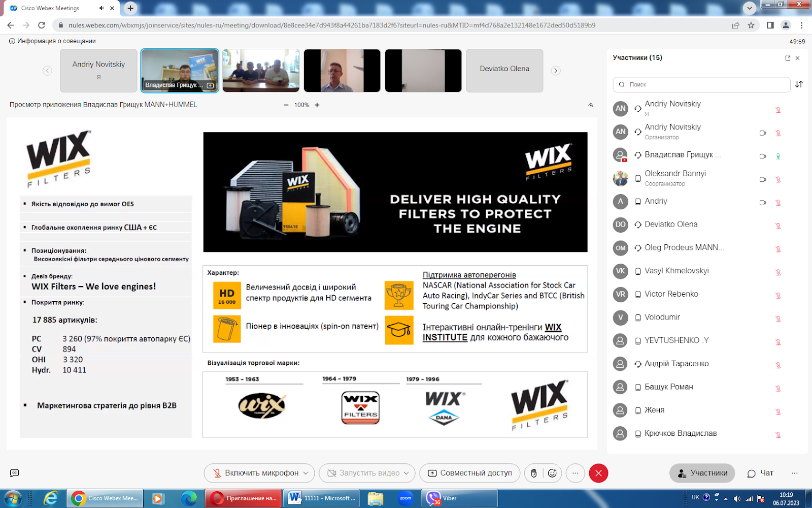Open a new browser tab
The height and width of the screenshot is (508, 812).
point(130,8)
